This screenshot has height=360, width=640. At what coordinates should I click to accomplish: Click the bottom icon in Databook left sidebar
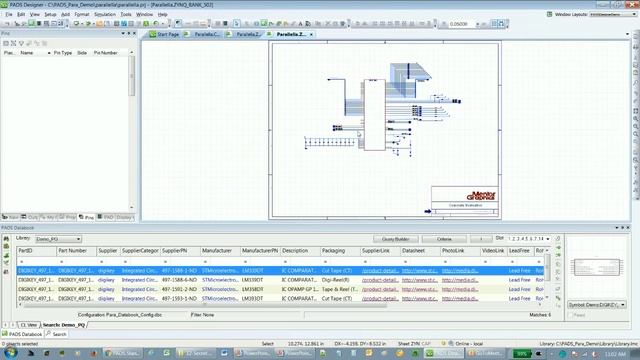(x=6, y=271)
